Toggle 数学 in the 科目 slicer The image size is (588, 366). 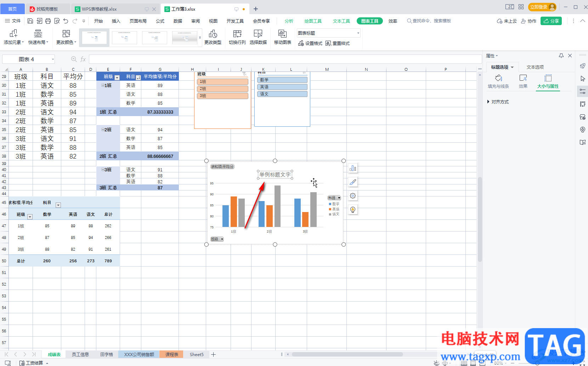[282, 80]
